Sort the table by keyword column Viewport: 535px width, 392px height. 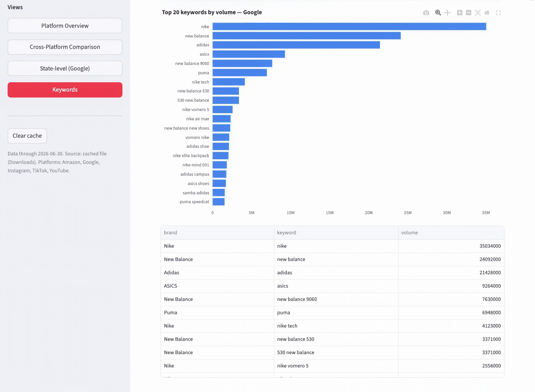(x=336, y=233)
